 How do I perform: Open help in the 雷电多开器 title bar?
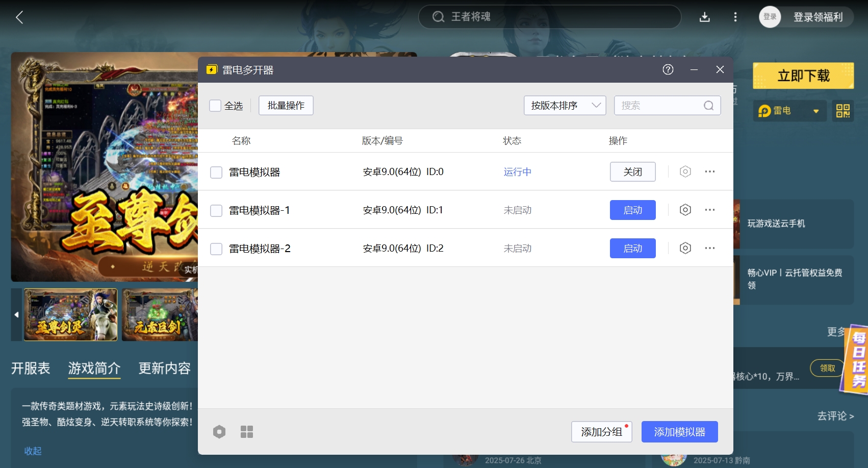(x=668, y=69)
